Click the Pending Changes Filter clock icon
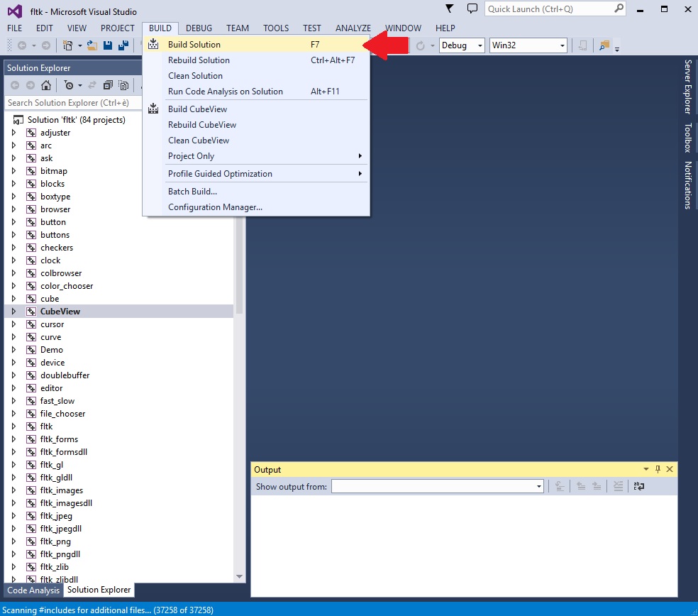Screen dimensions: 698x616 [69, 85]
